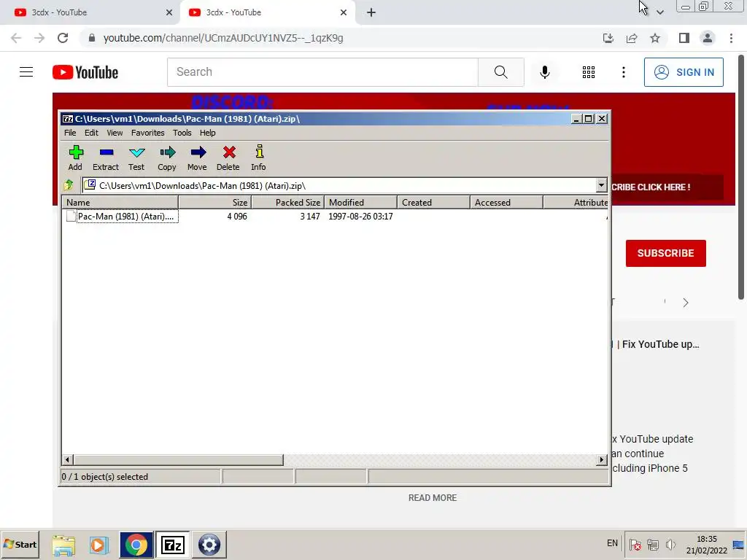Viewport: 747px width, 560px height.
Task: Reload the YouTube page
Action: (63, 38)
